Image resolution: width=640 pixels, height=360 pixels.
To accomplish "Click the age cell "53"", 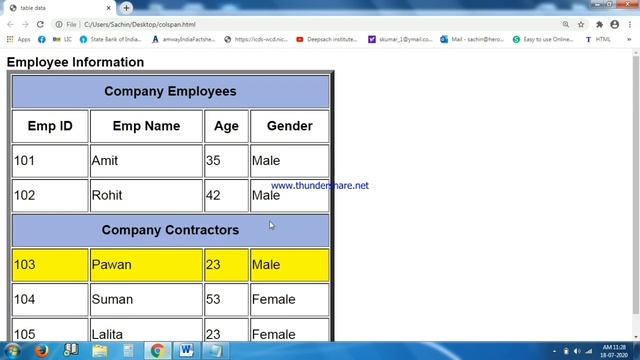I will (226, 299).
